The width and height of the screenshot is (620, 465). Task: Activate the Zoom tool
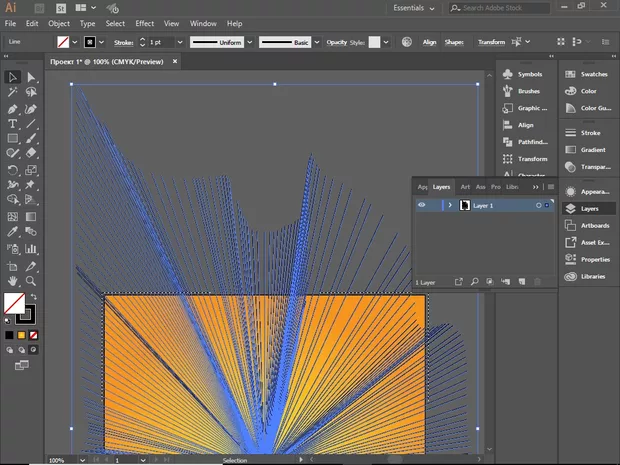click(x=31, y=282)
